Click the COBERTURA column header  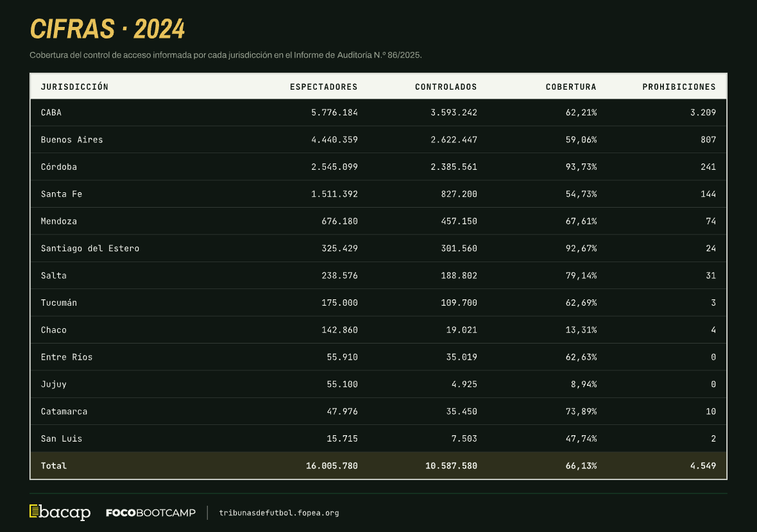click(x=571, y=87)
